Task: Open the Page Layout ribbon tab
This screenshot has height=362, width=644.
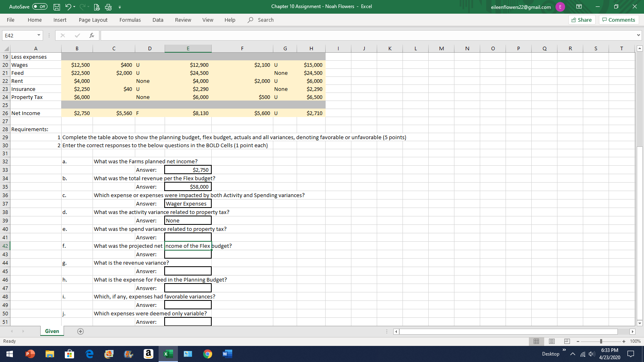Action: point(93,20)
